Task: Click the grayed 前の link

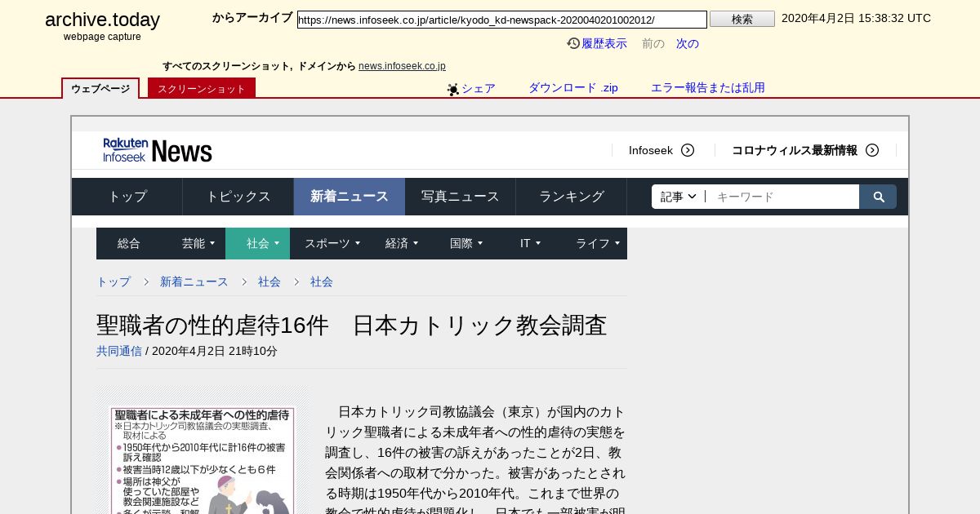Action: pyautogui.click(x=653, y=43)
